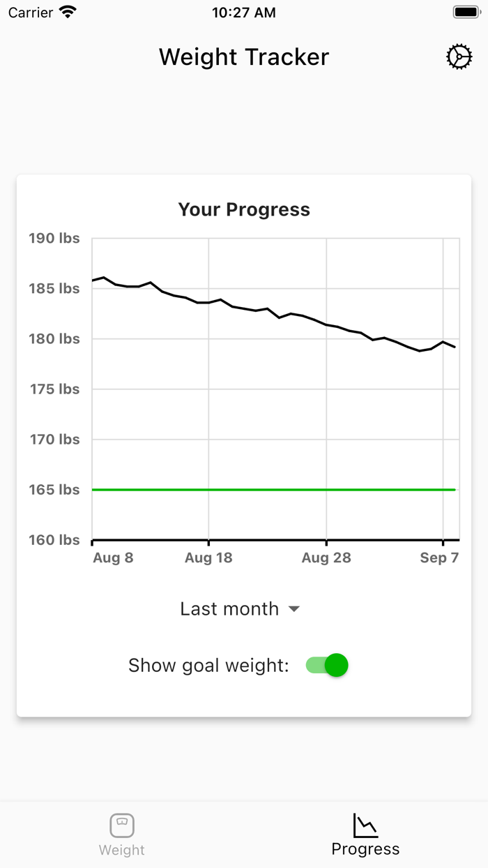Screen dimensions: 488x868
Task: Open the settings gear icon
Action: (x=459, y=57)
